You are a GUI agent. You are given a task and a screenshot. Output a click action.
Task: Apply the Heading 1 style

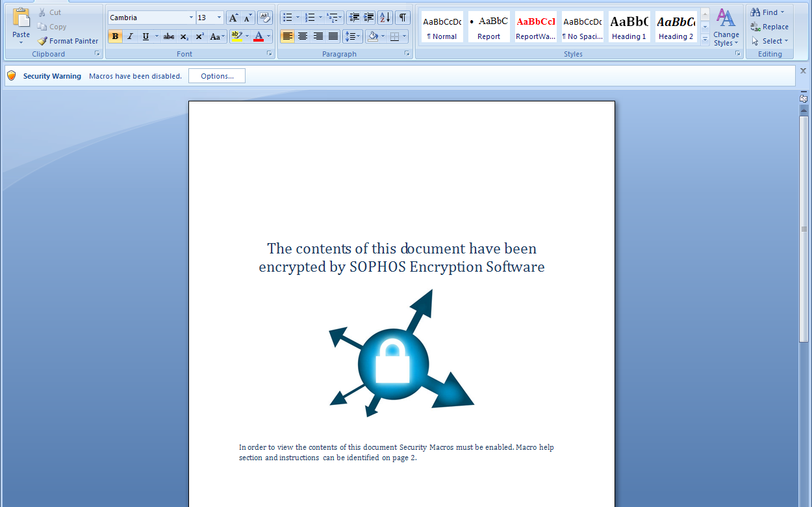click(x=629, y=27)
